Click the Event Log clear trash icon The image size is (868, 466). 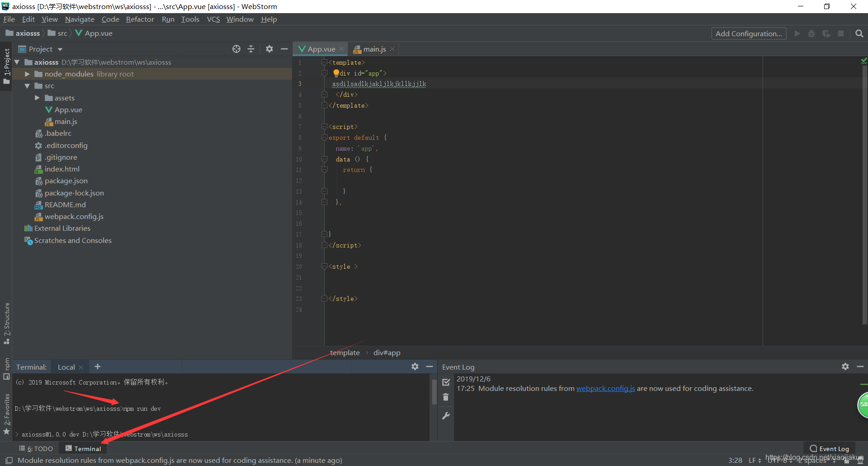446,397
